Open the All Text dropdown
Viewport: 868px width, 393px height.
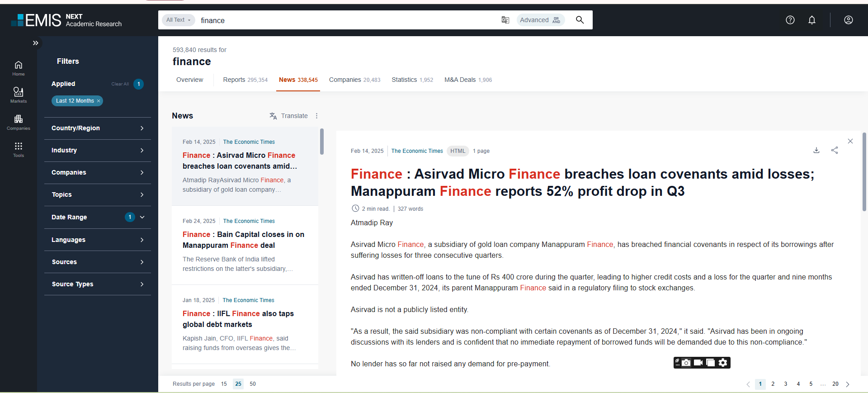tap(178, 20)
